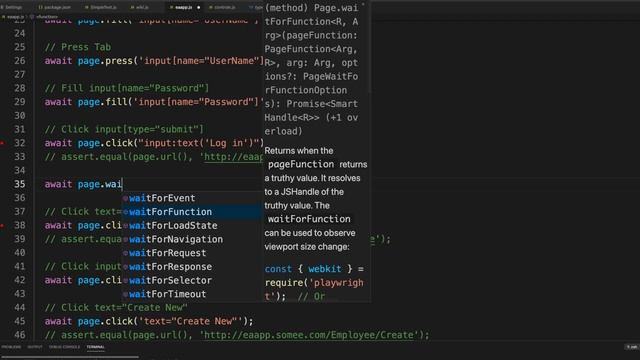Click 'Create New' comment on line 44
The width and height of the screenshot is (640, 360).
tap(116, 307)
